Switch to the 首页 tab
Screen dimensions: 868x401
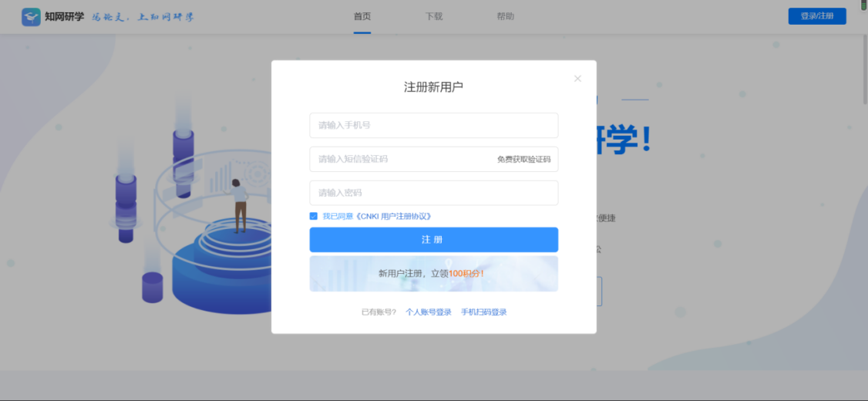click(362, 16)
